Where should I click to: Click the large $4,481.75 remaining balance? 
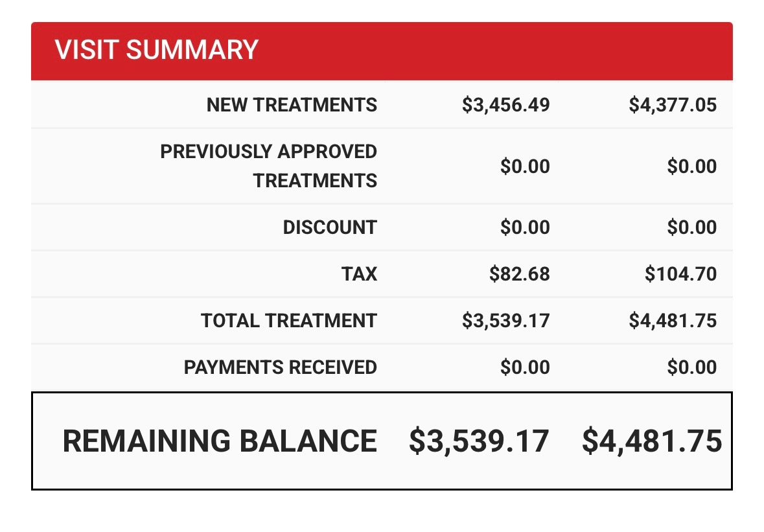pos(652,441)
